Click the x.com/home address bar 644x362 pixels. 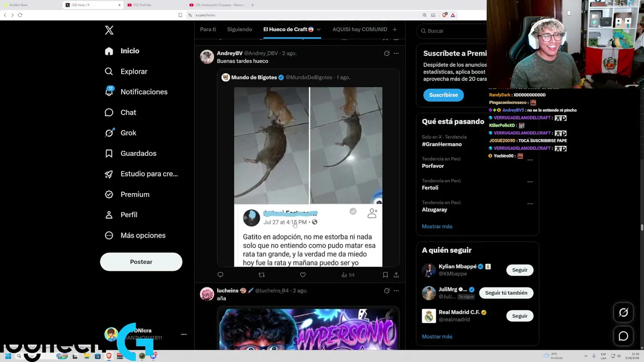tap(302, 15)
